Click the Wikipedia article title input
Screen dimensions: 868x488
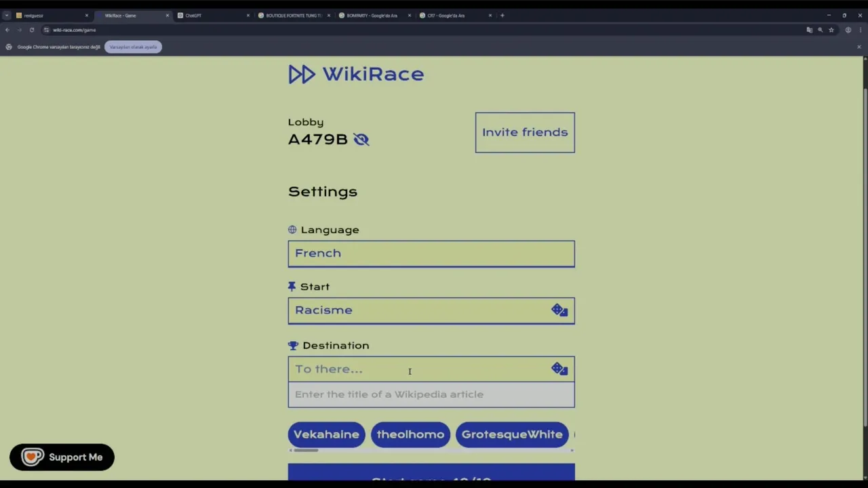[x=431, y=394]
